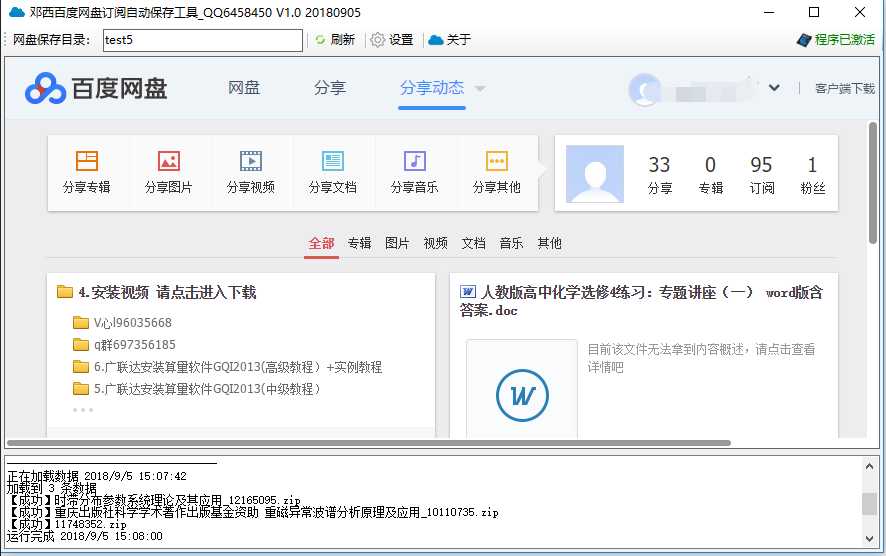Image resolution: width=886 pixels, height=556 pixels.
Task: Open 5.广联达安装算量软件GQI2013(中级教程) folder
Action: pos(207,389)
